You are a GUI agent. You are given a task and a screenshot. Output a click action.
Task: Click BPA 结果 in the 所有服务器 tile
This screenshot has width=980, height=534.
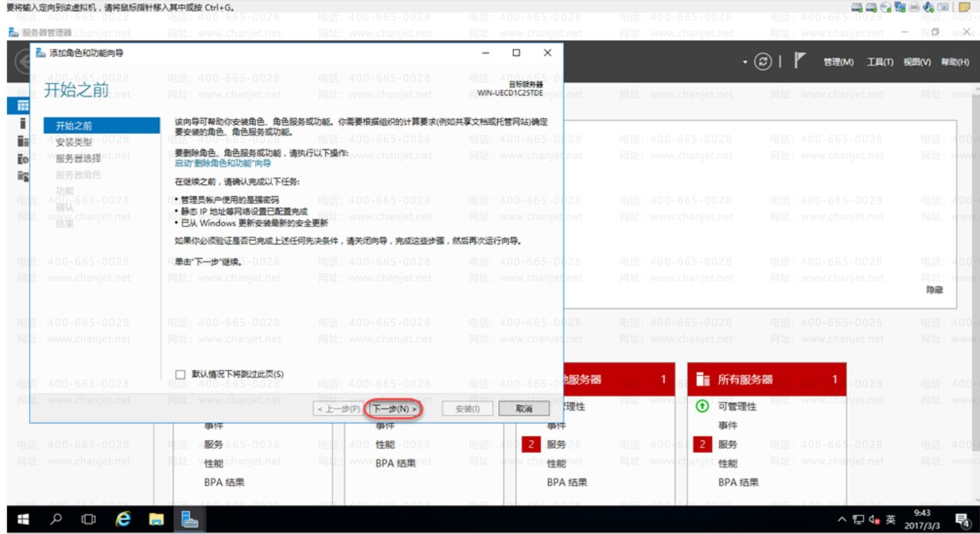(738, 482)
